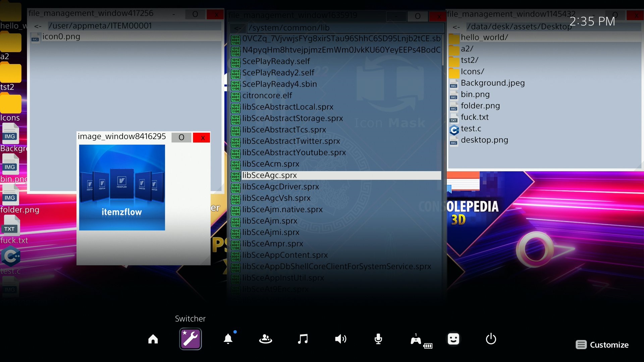644x362 pixels.
Task: Click the Customize button
Action: coord(602,345)
